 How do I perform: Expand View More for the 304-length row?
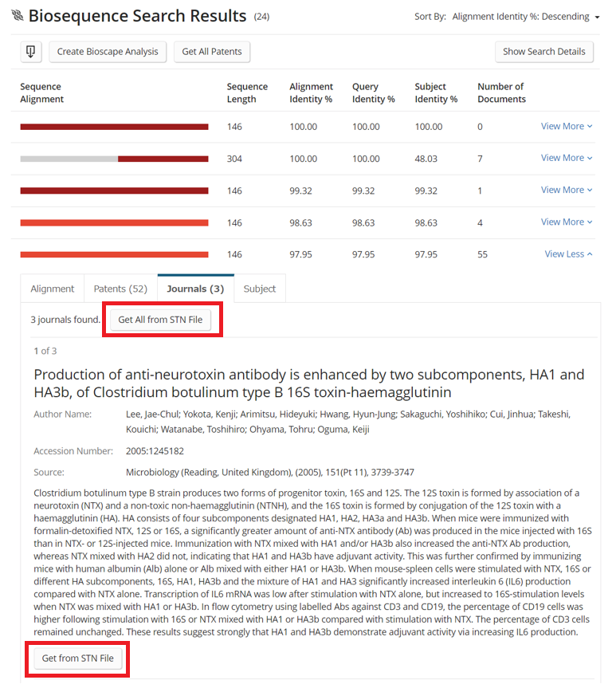567,158
